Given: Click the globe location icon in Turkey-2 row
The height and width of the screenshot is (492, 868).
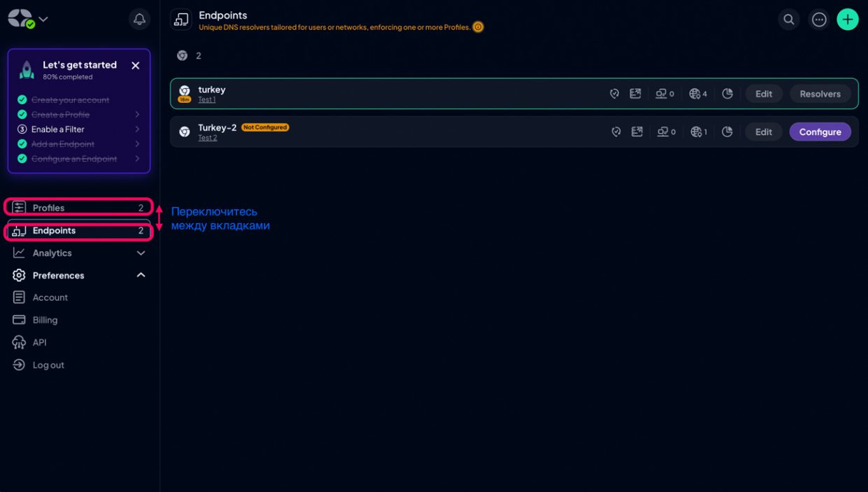Looking at the screenshot, I should 696,132.
